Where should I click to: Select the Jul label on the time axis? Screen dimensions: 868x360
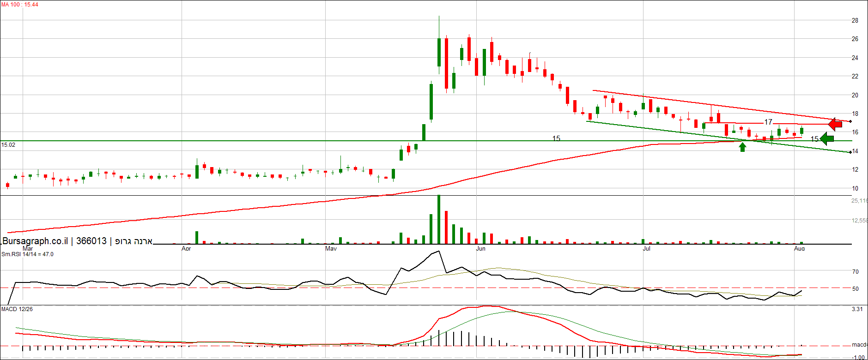pyautogui.click(x=646, y=249)
